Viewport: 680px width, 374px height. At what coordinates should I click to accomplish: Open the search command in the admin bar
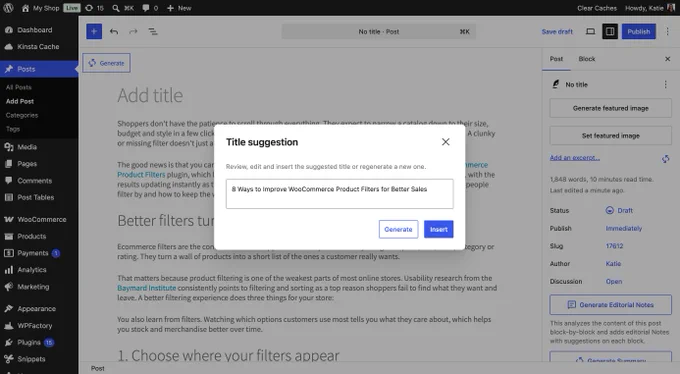click(x=123, y=8)
